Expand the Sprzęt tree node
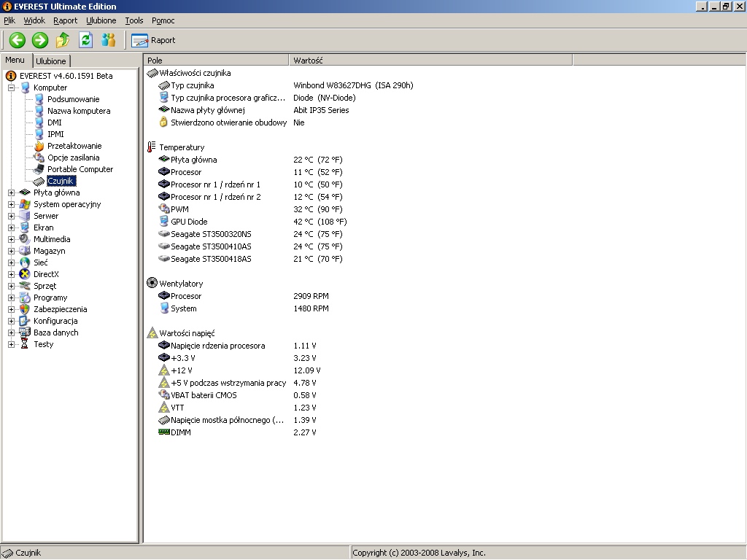Viewport: 747px width, 560px height. click(x=12, y=286)
